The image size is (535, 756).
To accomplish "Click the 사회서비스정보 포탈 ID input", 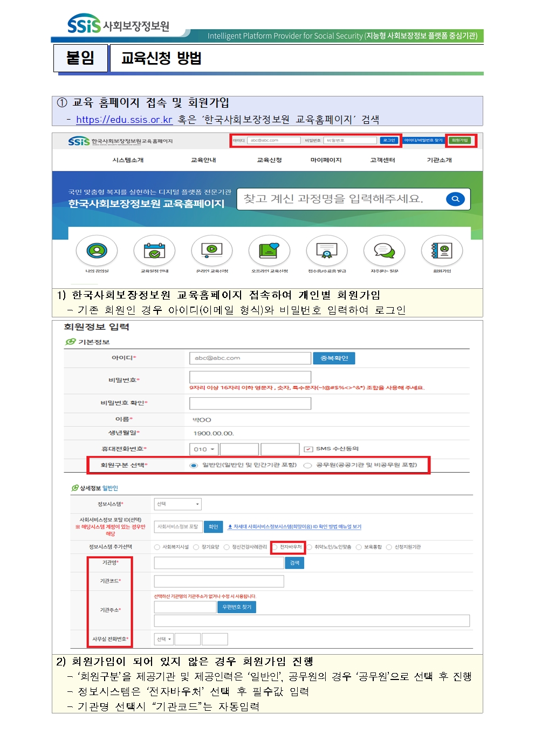I will (179, 526).
